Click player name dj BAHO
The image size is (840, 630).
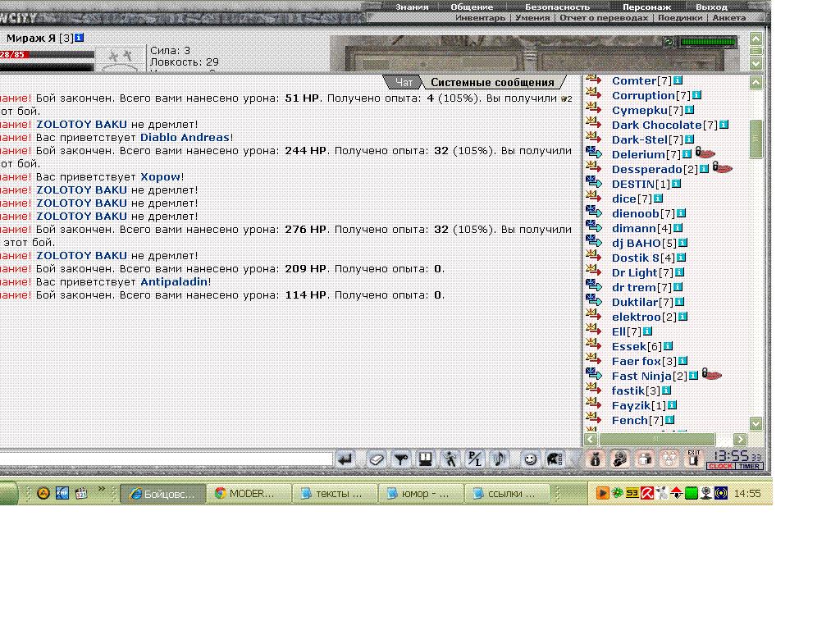637,243
